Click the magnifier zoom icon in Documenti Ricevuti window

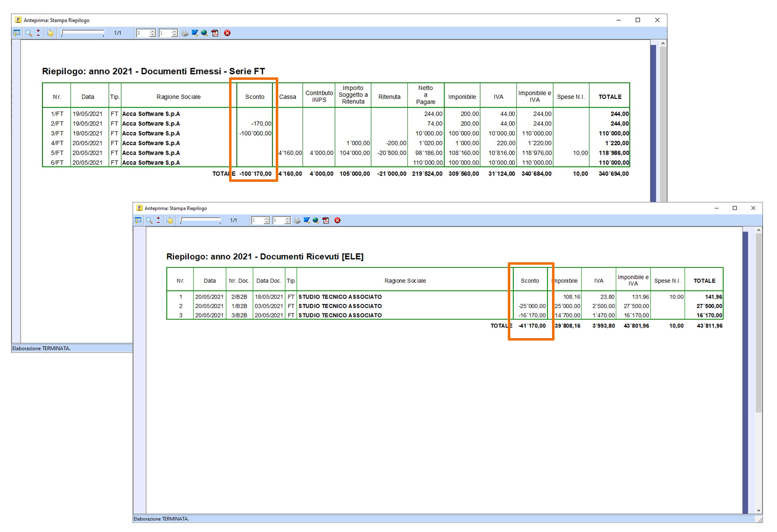click(x=149, y=221)
